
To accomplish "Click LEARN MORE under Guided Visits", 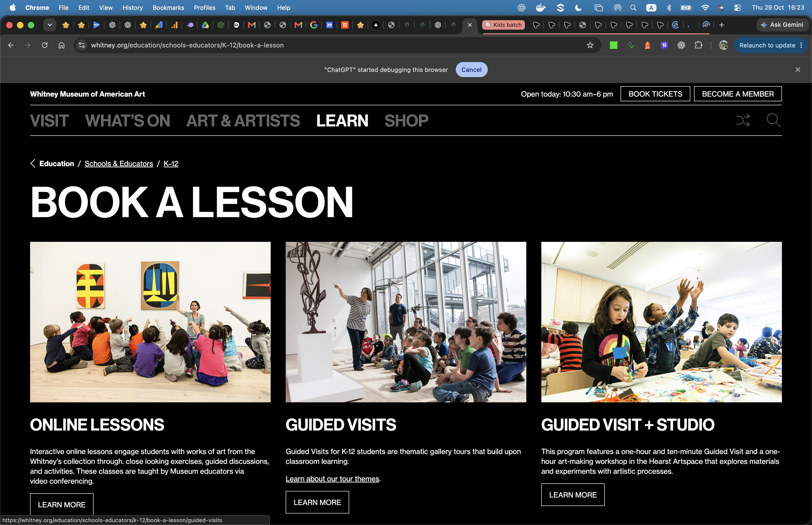I will pyautogui.click(x=317, y=502).
